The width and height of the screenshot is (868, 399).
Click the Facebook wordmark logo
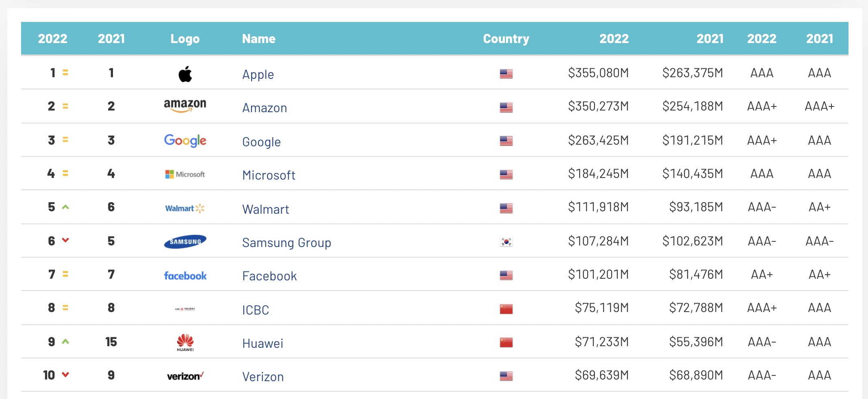click(185, 276)
